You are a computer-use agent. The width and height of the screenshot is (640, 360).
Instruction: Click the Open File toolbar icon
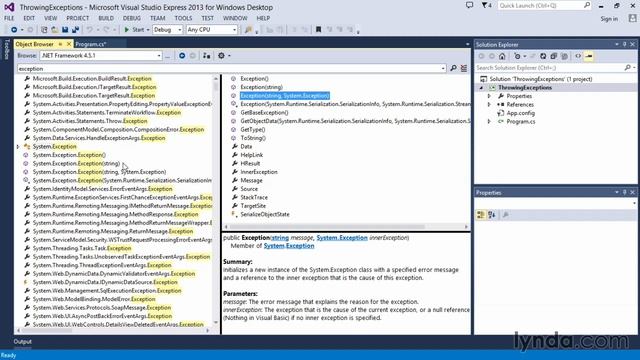pos(54,30)
